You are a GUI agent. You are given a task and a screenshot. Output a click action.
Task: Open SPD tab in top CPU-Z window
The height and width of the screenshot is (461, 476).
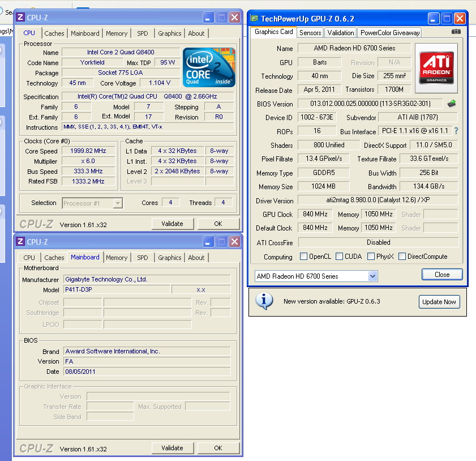click(143, 33)
